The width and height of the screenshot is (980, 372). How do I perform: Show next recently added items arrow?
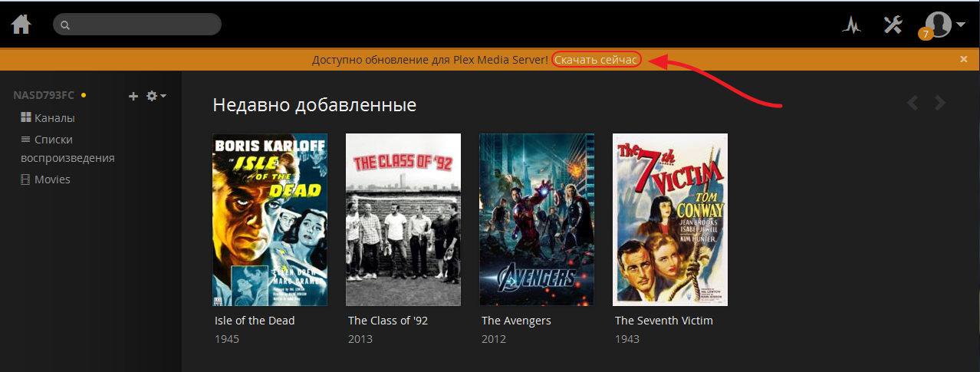939,103
